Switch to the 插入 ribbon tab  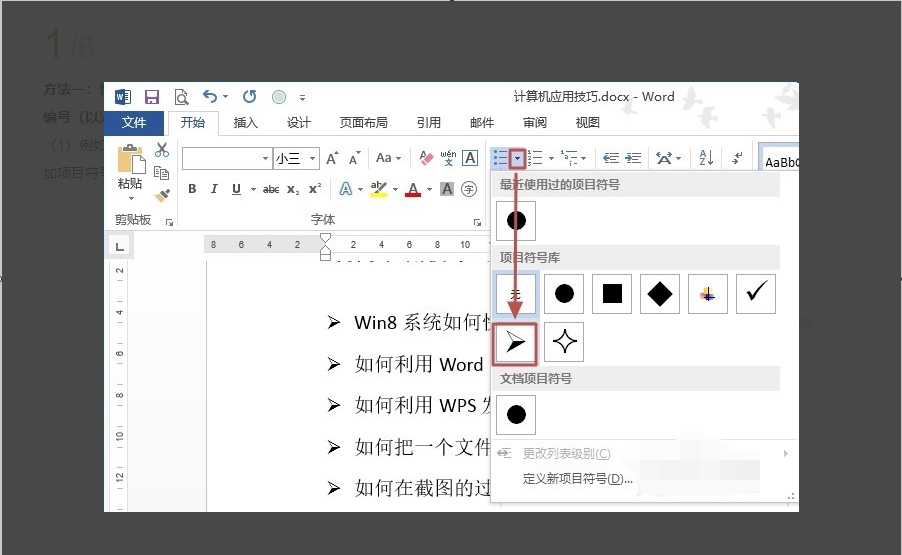[x=246, y=123]
